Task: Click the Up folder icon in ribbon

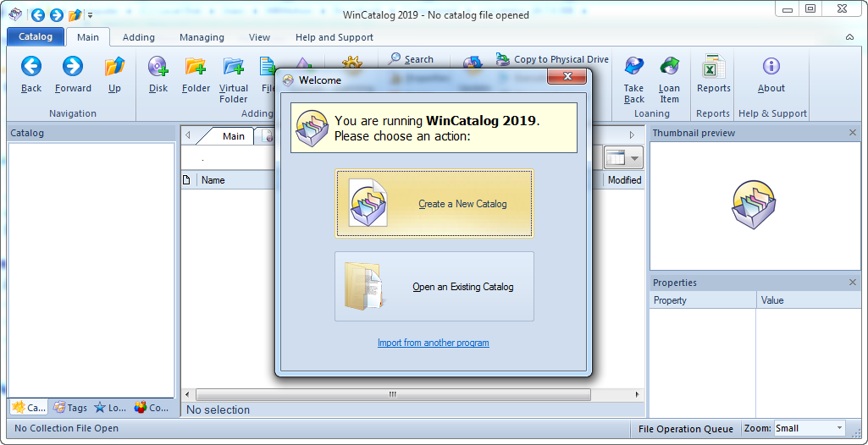Action: point(114,66)
